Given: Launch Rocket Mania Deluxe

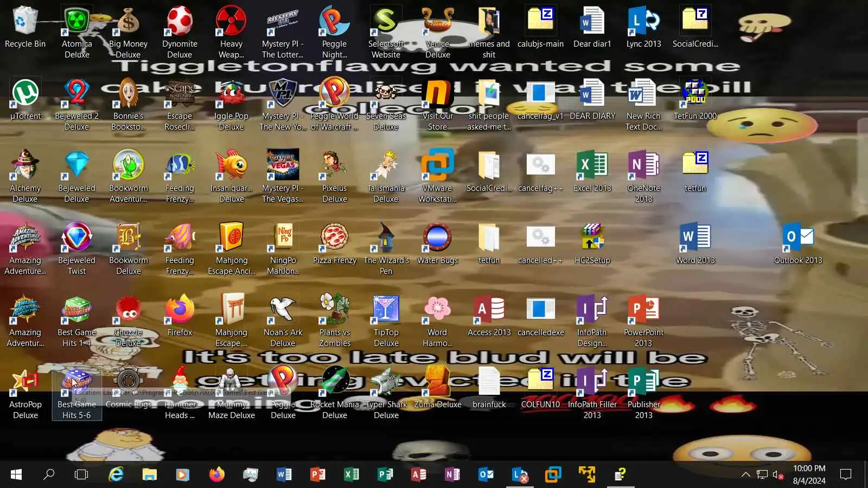Looking at the screenshot, I should tap(334, 393).
